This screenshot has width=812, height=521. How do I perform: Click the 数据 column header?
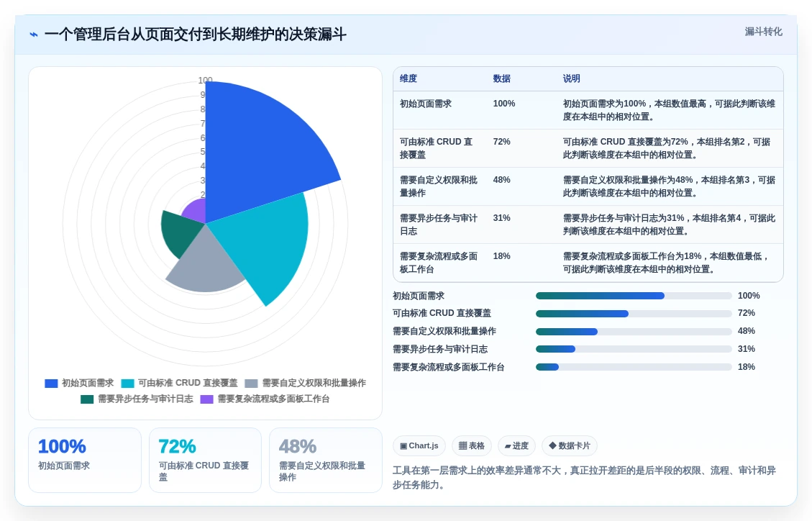point(501,78)
